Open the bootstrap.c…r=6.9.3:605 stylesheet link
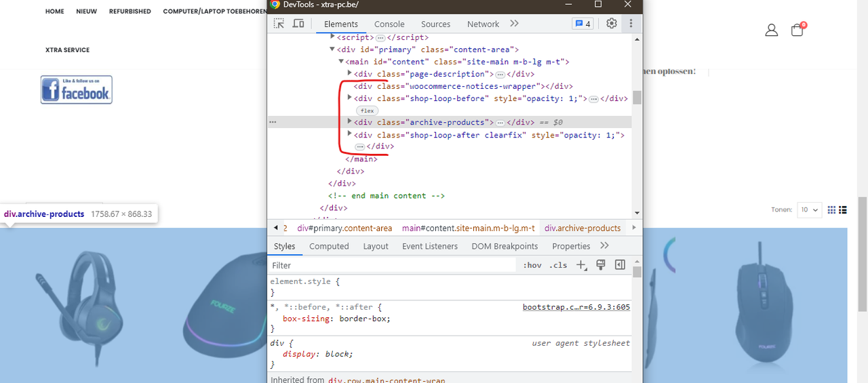Viewport: 868px width, 383px height. coord(576,307)
